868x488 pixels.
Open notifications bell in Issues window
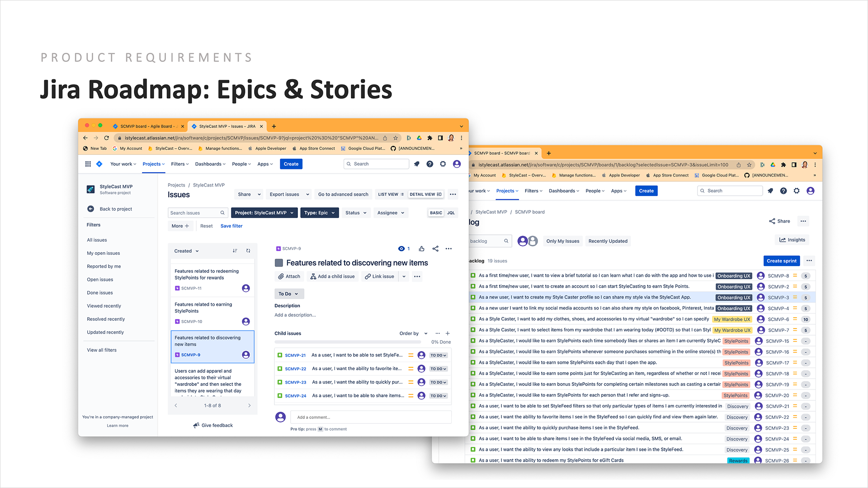pyautogui.click(x=417, y=164)
